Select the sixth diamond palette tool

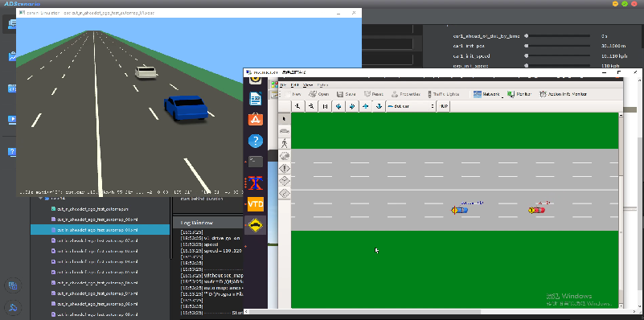pos(285,180)
